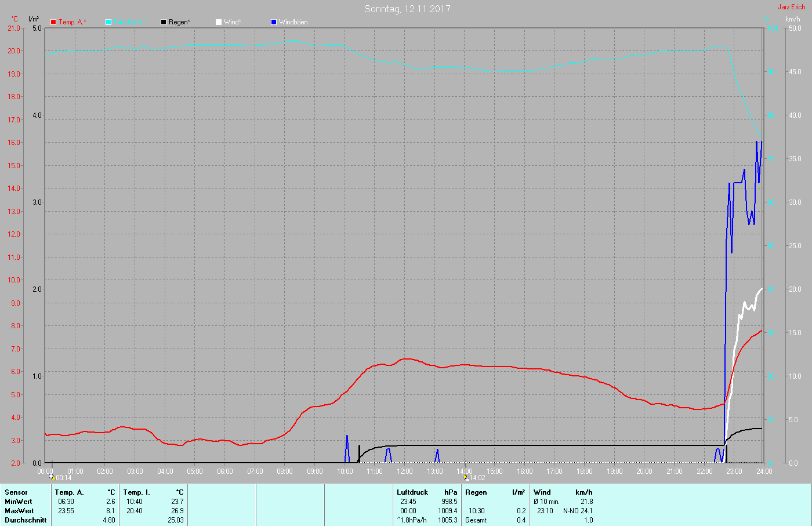Click the moon marker icon beside 14:02

[467, 478]
